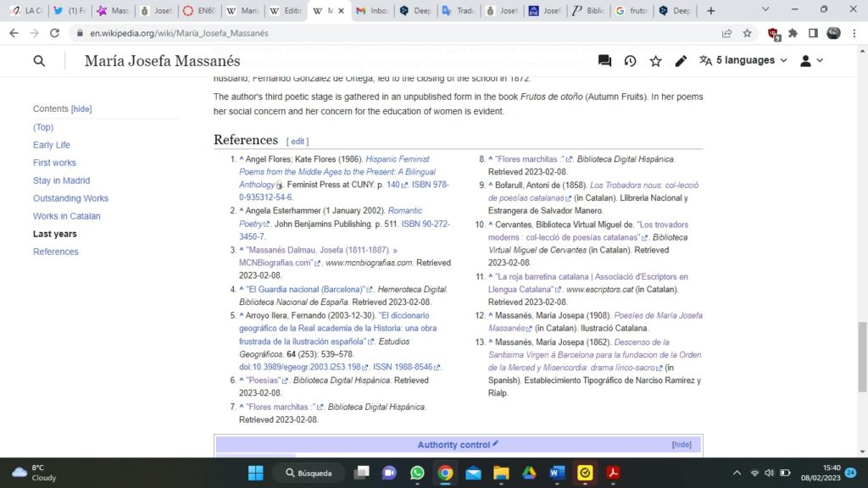Screen dimensions: 868x488
Task: Expand the 5 languages dropdown
Action: pos(743,61)
